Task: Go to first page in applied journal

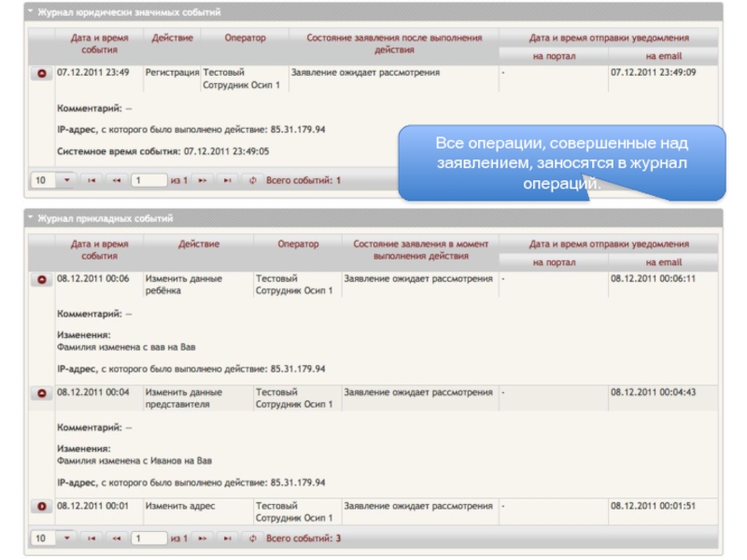Action: pos(92,539)
